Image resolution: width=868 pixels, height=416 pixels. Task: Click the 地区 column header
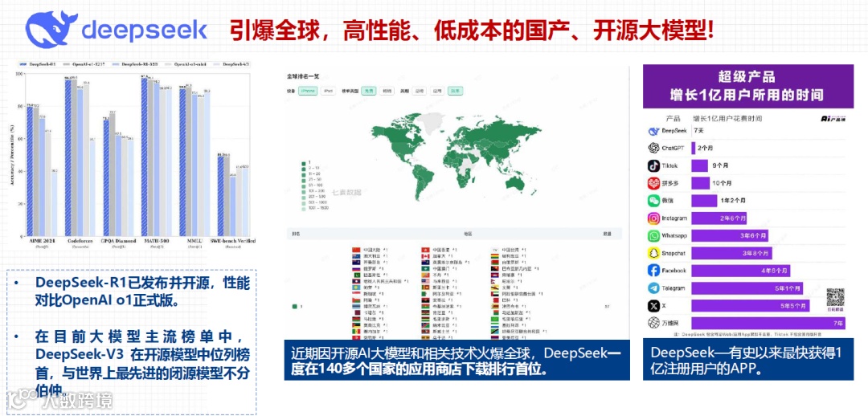[x=469, y=234]
